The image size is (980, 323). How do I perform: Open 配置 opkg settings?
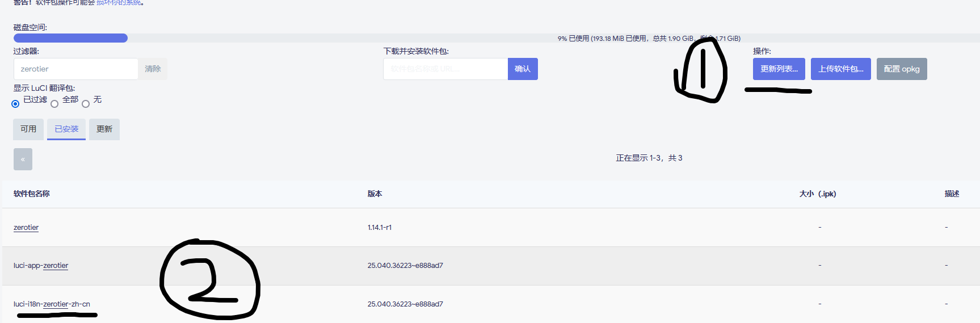(902, 69)
